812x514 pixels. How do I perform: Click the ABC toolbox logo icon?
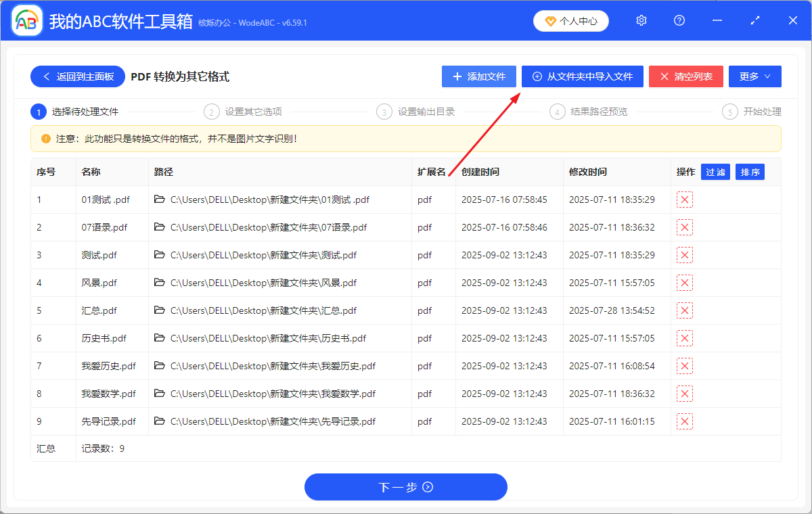point(26,20)
